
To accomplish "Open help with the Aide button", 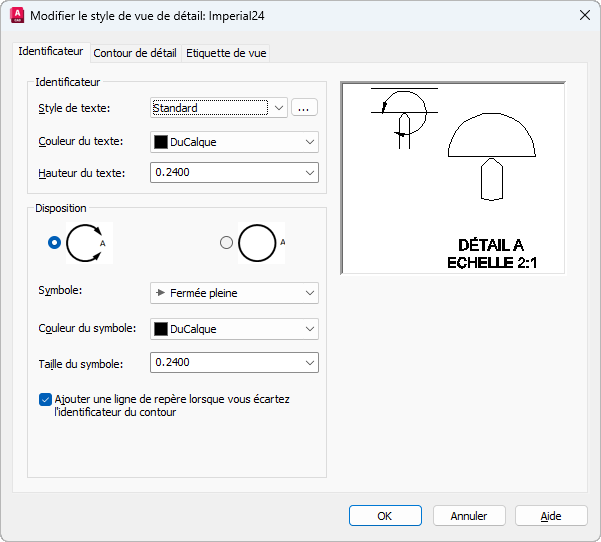I will [x=551, y=516].
